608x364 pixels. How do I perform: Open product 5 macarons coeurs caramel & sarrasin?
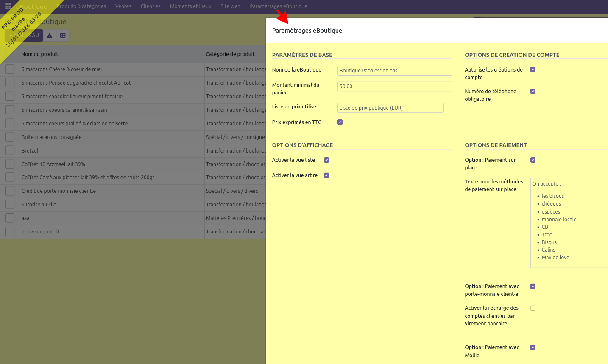click(64, 110)
